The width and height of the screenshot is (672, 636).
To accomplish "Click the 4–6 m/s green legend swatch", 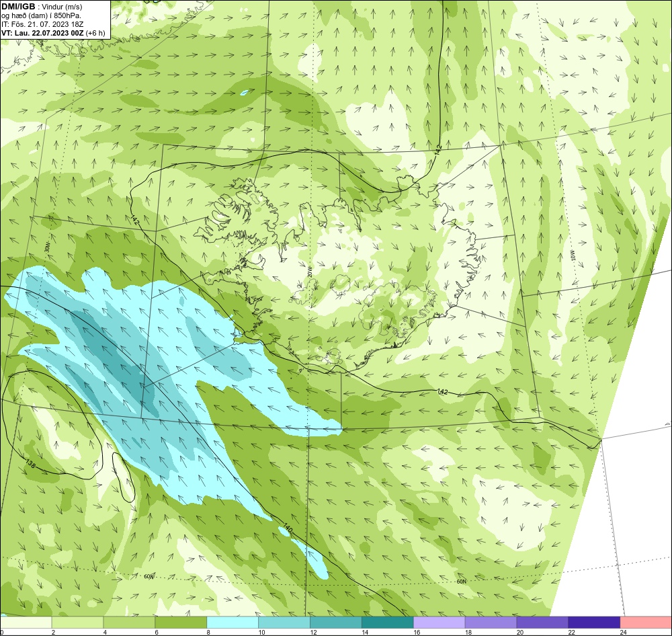I will click(x=129, y=623).
